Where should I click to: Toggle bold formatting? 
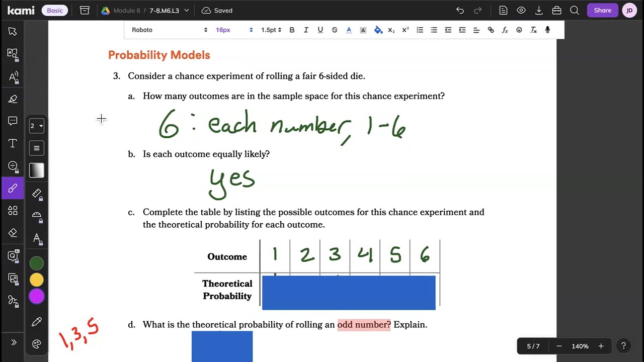click(292, 30)
